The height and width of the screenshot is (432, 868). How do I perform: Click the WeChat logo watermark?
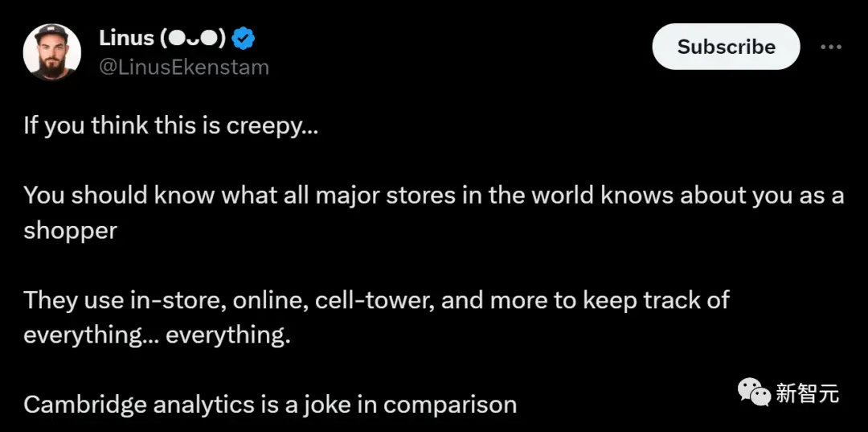(x=755, y=392)
